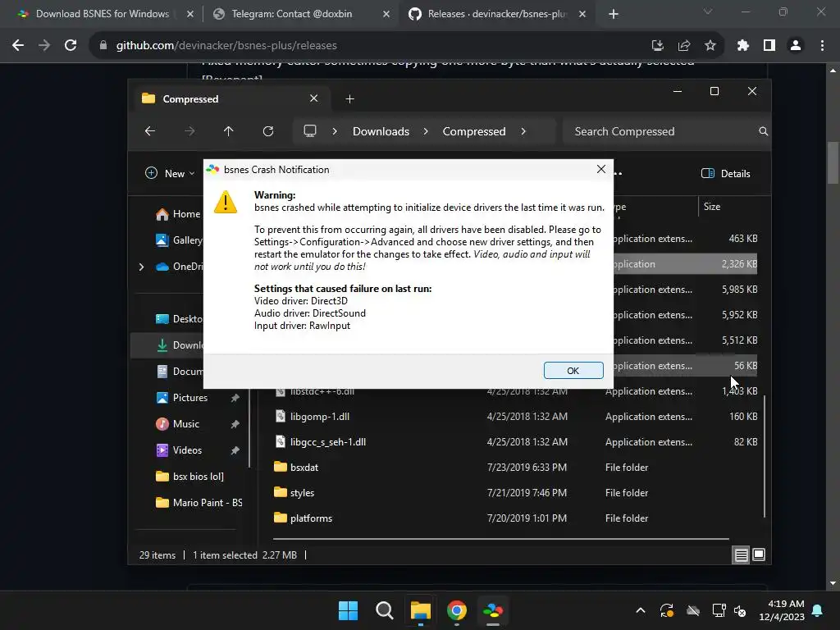
Task: Switch to details list view icon
Action: click(x=741, y=555)
